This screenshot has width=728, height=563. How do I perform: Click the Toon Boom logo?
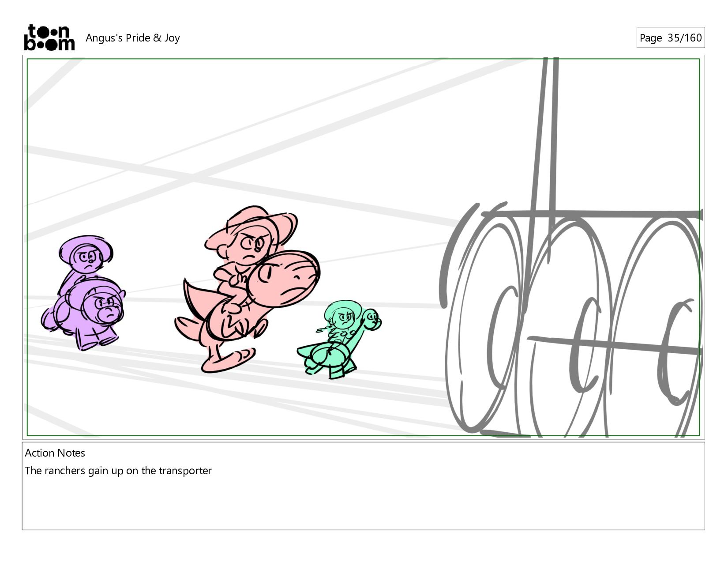click(49, 38)
